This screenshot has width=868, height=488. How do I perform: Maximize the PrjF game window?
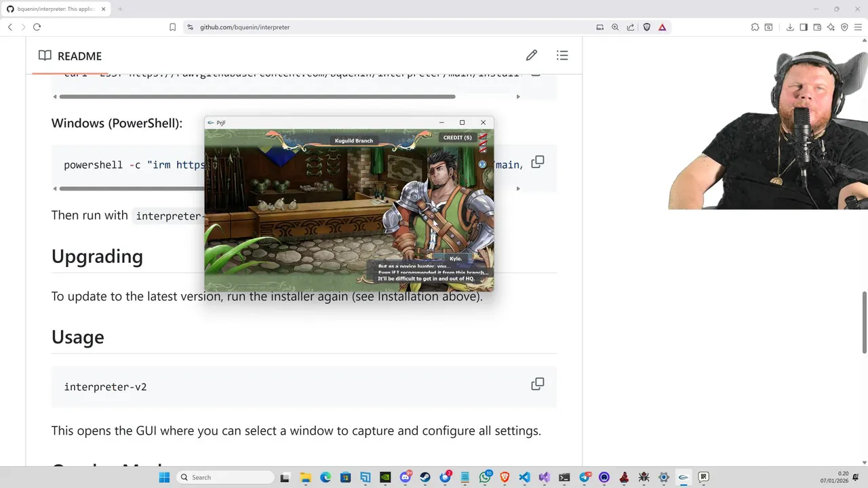(x=462, y=123)
